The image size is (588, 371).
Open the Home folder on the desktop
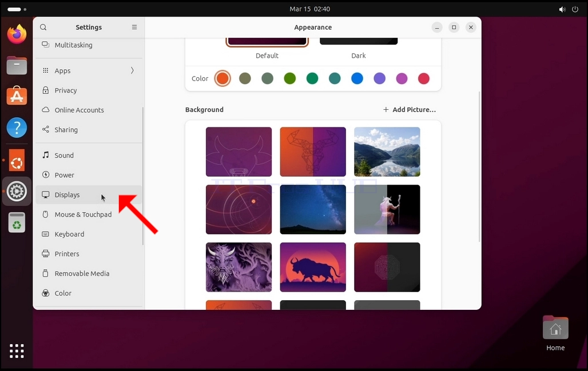pos(555,333)
